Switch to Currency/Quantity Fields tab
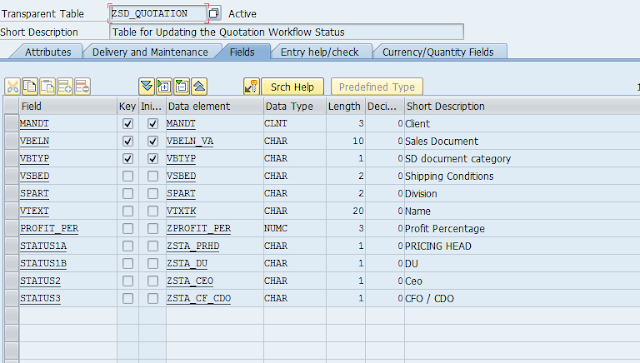Viewport: 640px width, 363px height. coord(438,52)
